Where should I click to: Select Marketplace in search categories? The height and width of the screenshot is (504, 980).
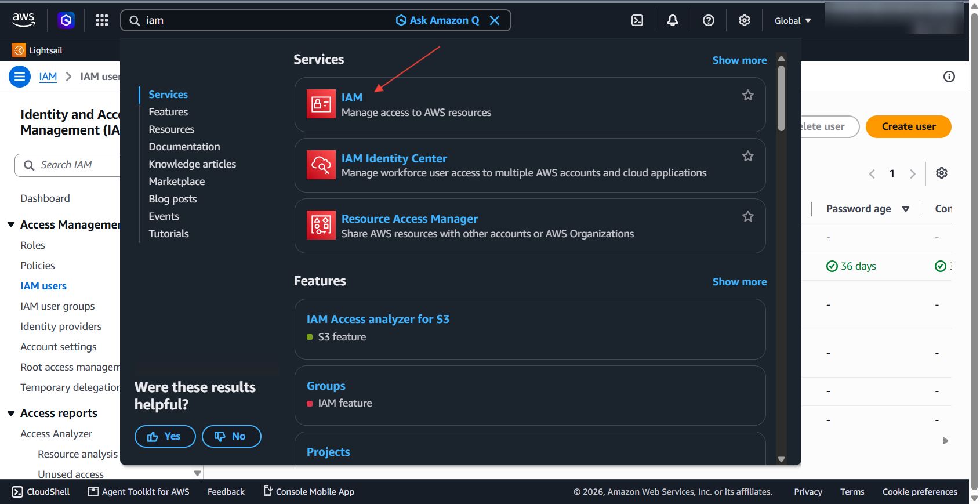pos(177,182)
